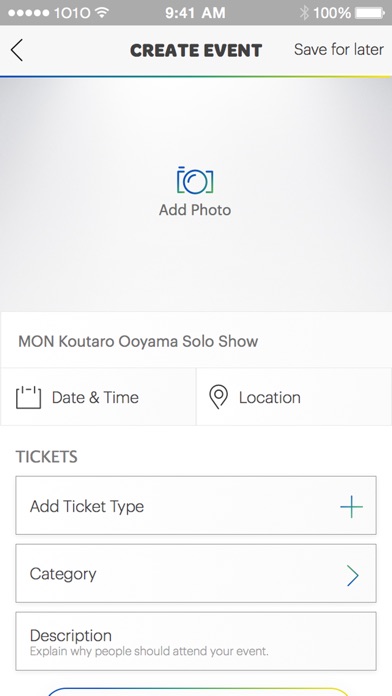Tap the Wi-Fi icon in status bar
392x696 pixels.
102,12
